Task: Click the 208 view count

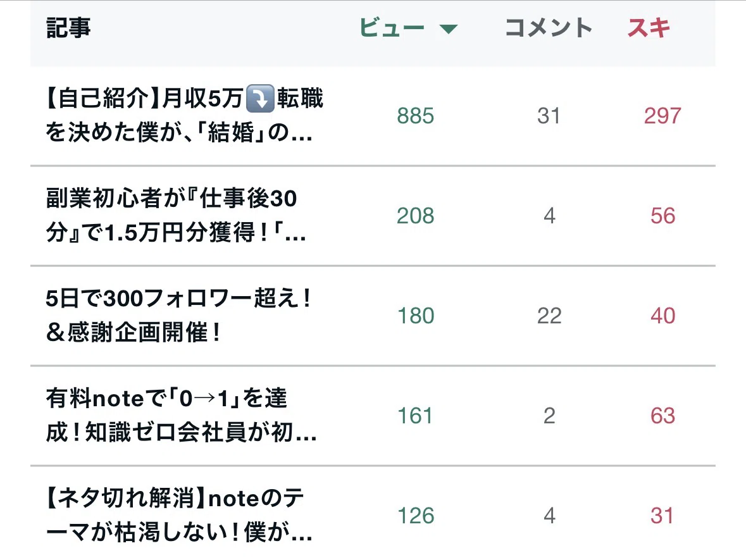Action: 415,216
